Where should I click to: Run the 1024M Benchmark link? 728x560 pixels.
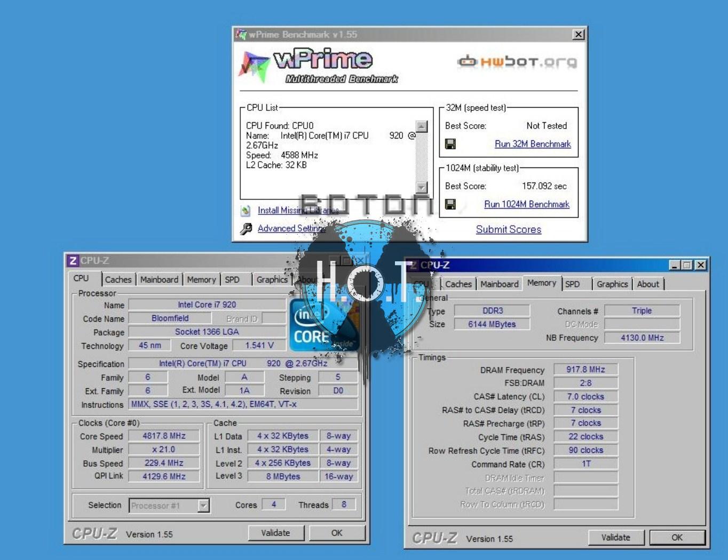tap(527, 204)
